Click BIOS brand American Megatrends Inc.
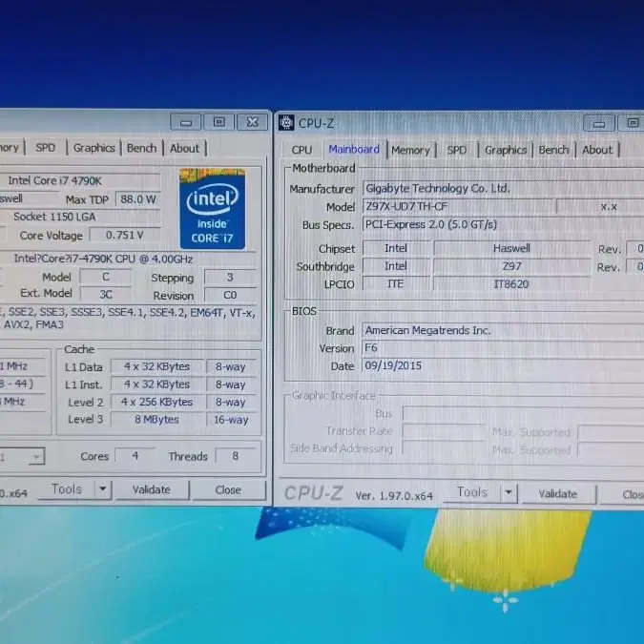644x644 pixels. tap(503, 331)
